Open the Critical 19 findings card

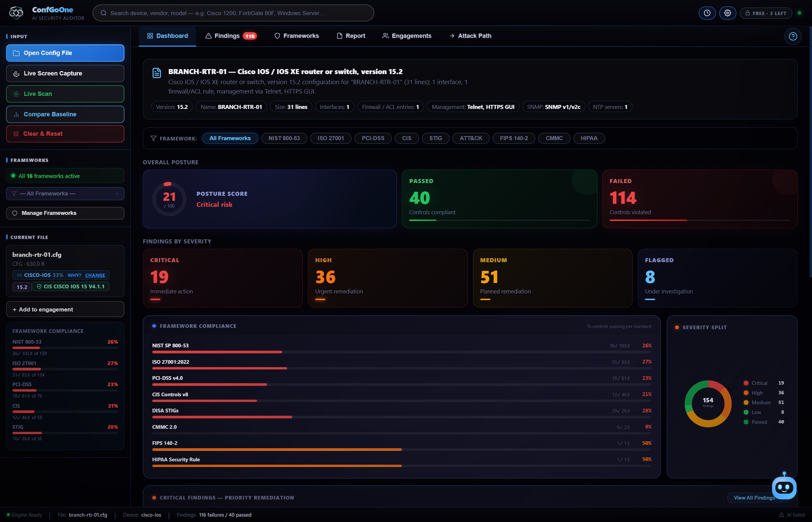tap(222, 278)
